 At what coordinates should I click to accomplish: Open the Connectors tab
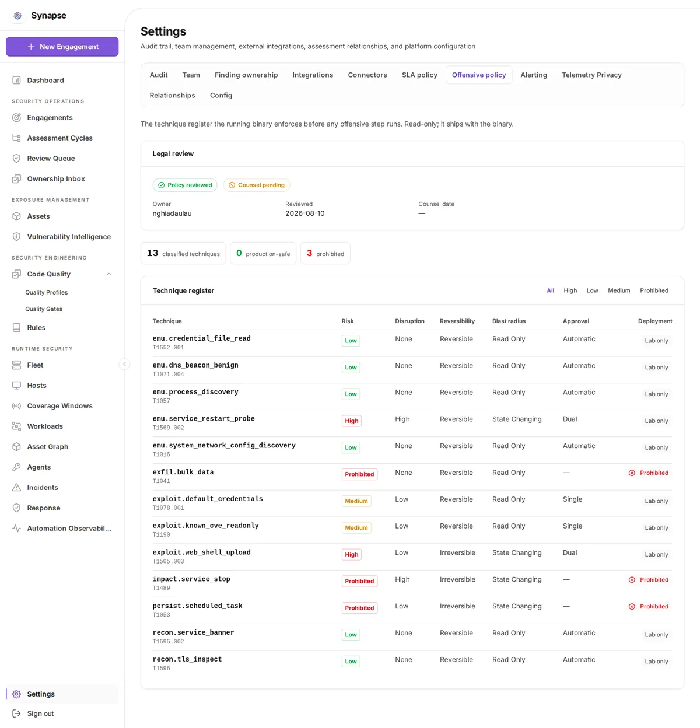point(367,75)
